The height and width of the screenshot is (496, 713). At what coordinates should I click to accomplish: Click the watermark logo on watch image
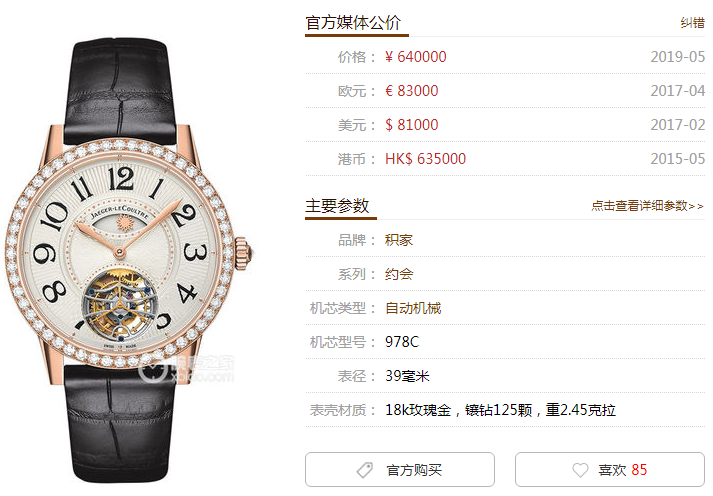coord(188,369)
